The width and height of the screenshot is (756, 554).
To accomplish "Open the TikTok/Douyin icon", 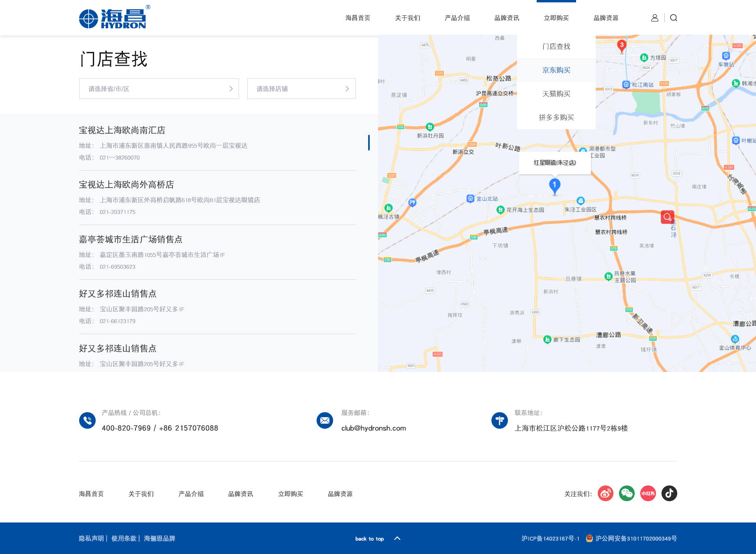I will tap(669, 493).
